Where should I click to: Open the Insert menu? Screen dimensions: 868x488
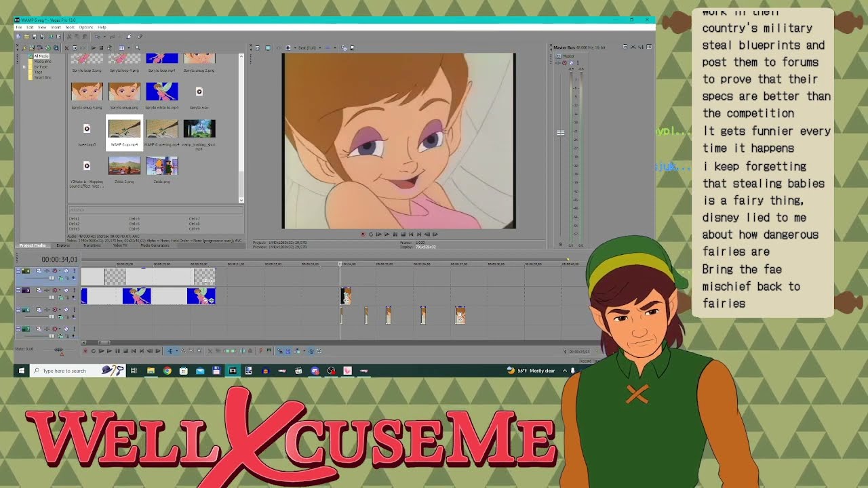click(56, 27)
